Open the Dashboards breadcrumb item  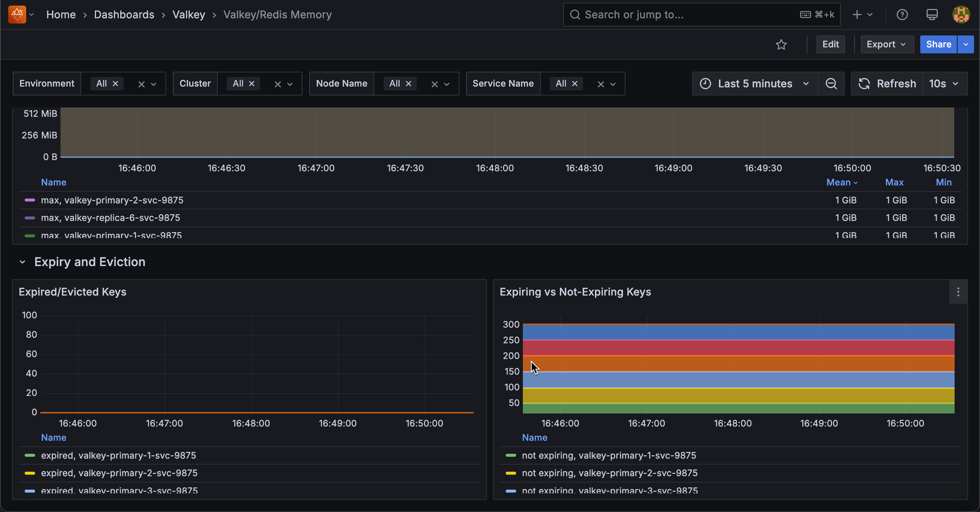click(124, 15)
